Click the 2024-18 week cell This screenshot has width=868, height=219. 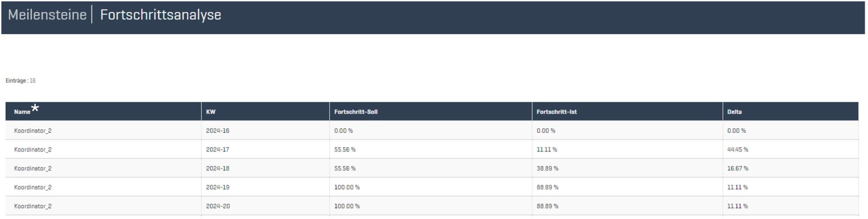(x=218, y=168)
